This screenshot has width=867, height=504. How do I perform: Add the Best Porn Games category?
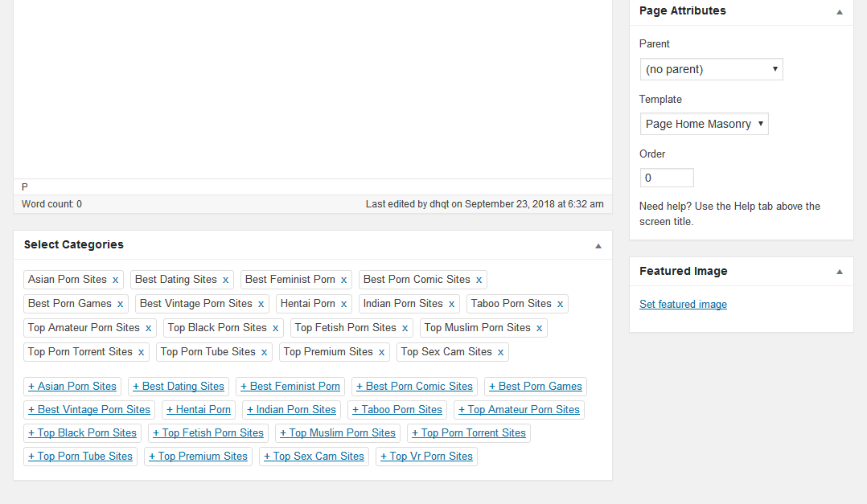pos(535,387)
